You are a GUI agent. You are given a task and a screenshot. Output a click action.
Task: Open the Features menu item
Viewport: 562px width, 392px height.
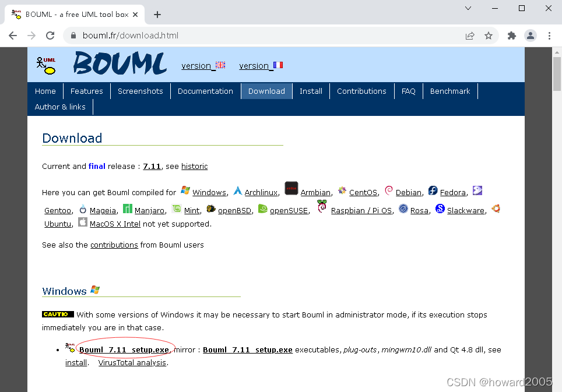(87, 91)
